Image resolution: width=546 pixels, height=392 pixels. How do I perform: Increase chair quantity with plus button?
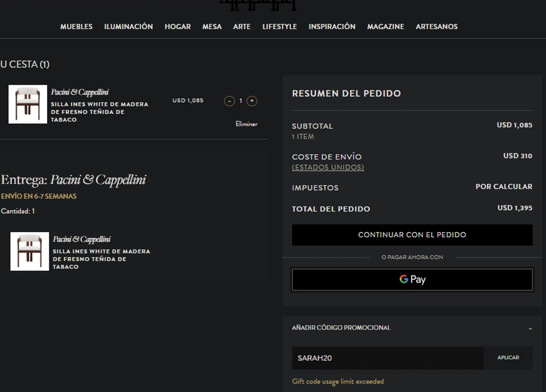(252, 101)
